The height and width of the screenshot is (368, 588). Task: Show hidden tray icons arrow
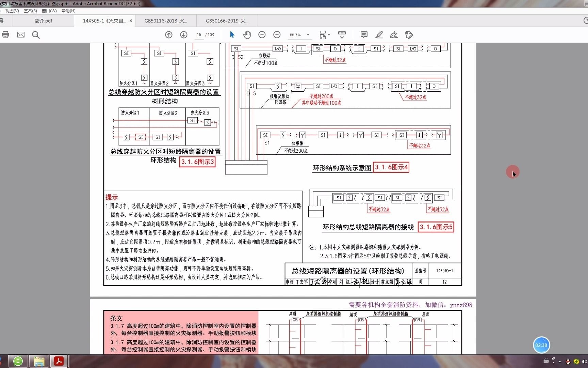(560, 362)
